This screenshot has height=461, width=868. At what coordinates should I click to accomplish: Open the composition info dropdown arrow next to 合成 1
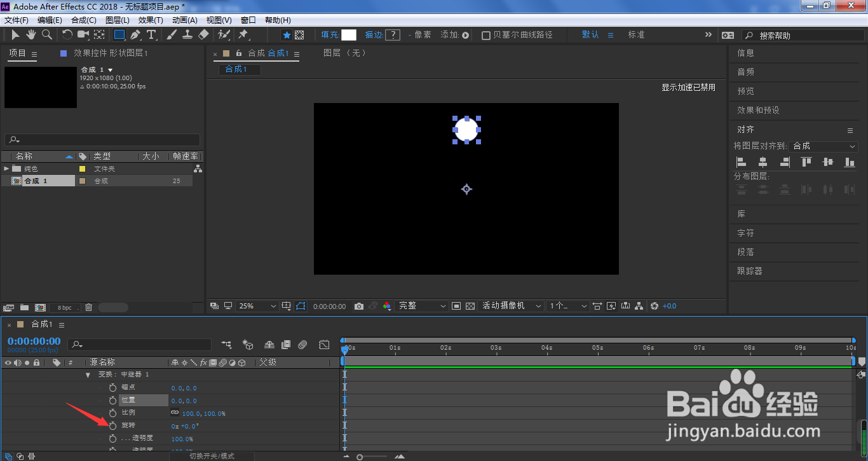[111, 70]
